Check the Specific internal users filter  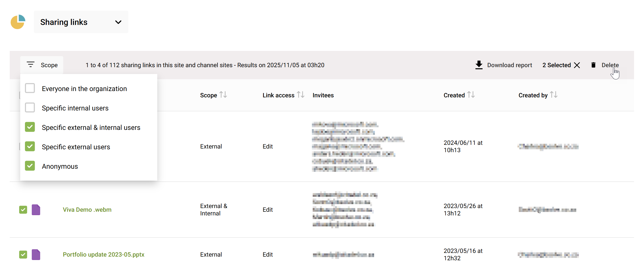click(30, 107)
